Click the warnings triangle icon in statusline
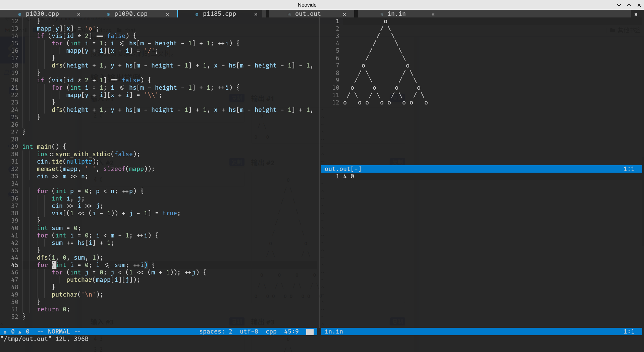Viewport: 644px width, 352px height. pos(20,332)
